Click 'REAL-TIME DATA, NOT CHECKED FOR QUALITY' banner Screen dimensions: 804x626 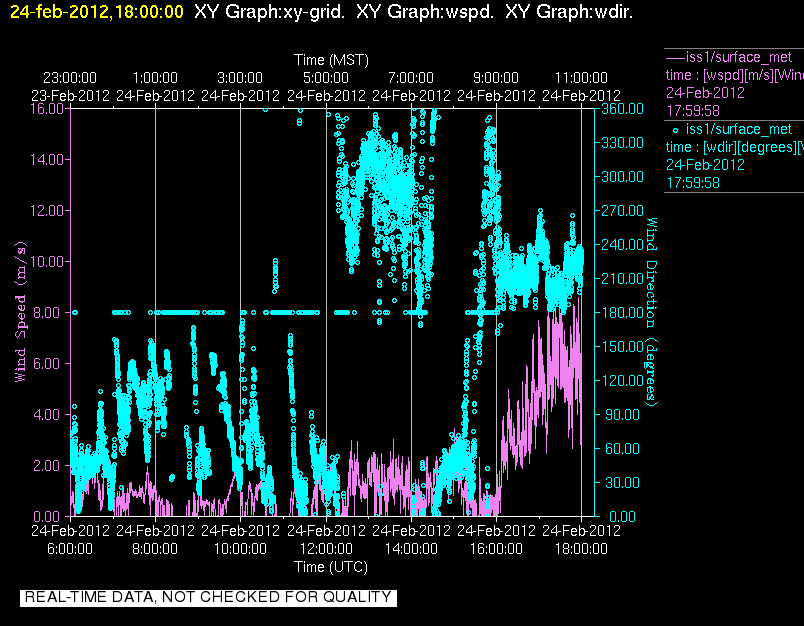coord(208,597)
